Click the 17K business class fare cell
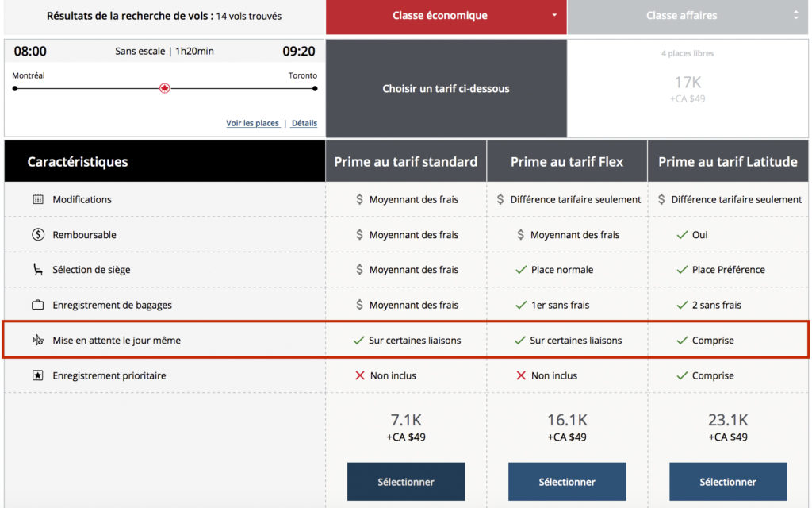This screenshot has height=508, width=812. pyautogui.click(x=688, y=87)
